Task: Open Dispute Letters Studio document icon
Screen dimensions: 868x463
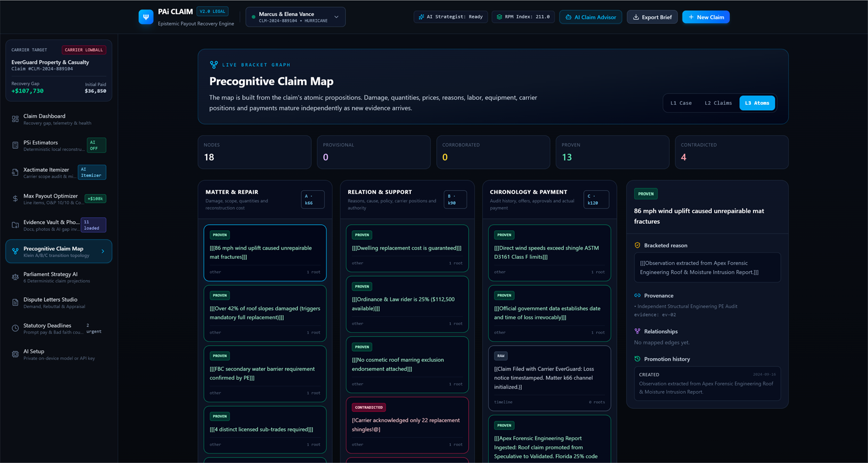Action: click(15, 302)
